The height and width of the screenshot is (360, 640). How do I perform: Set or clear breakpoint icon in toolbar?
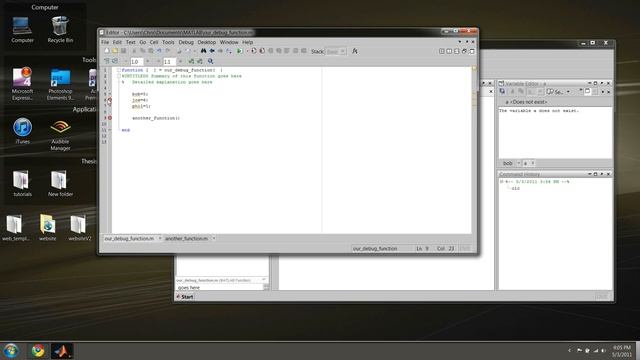pyautogui.click(x=254, y=51)
